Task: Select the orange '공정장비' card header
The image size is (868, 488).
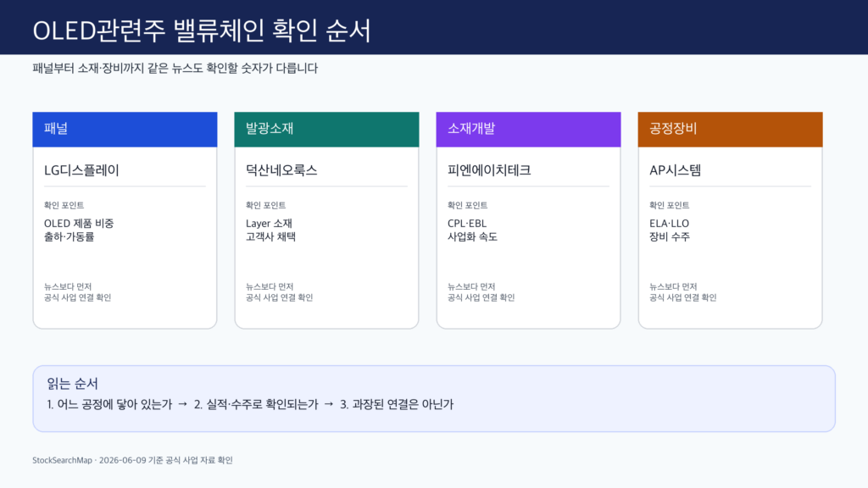Action: point(730,130)
